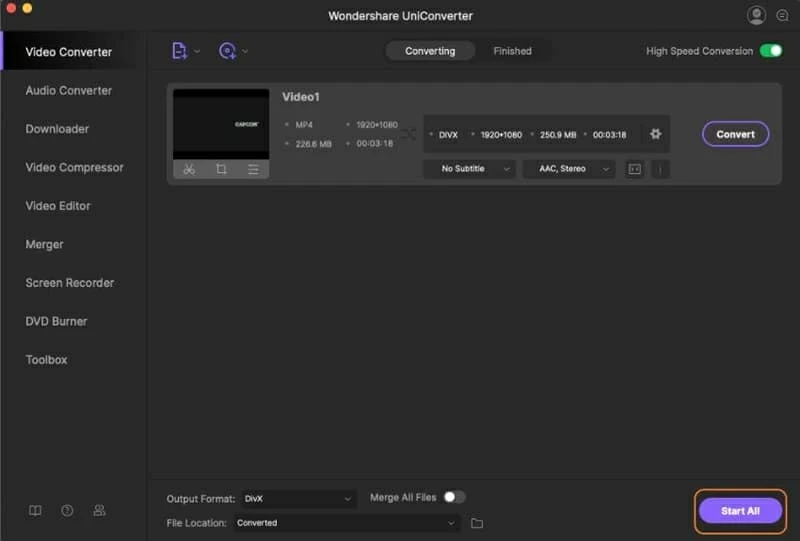Toggle High Speed Conversion switch
800x541 pixels.
point(770,51)
